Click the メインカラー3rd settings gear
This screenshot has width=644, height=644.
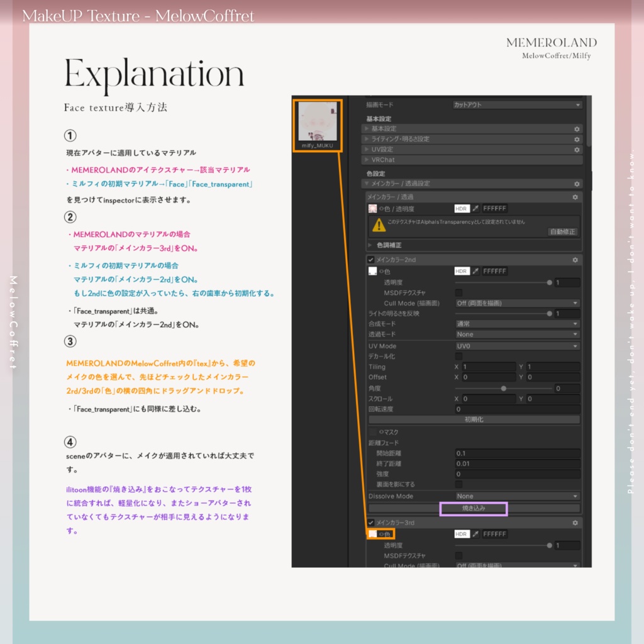click(x=575, y=523)
